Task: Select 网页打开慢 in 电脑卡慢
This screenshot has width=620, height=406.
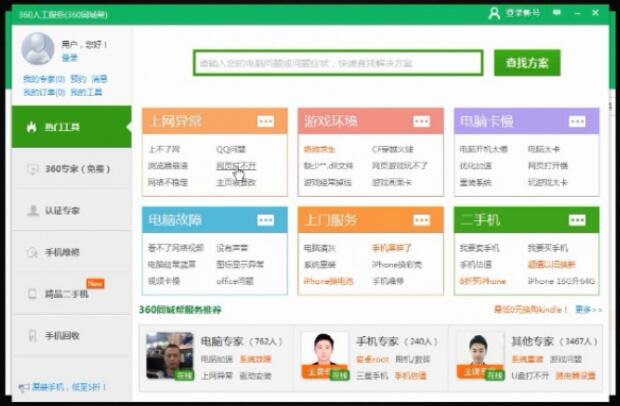Action: pos(548,166)
